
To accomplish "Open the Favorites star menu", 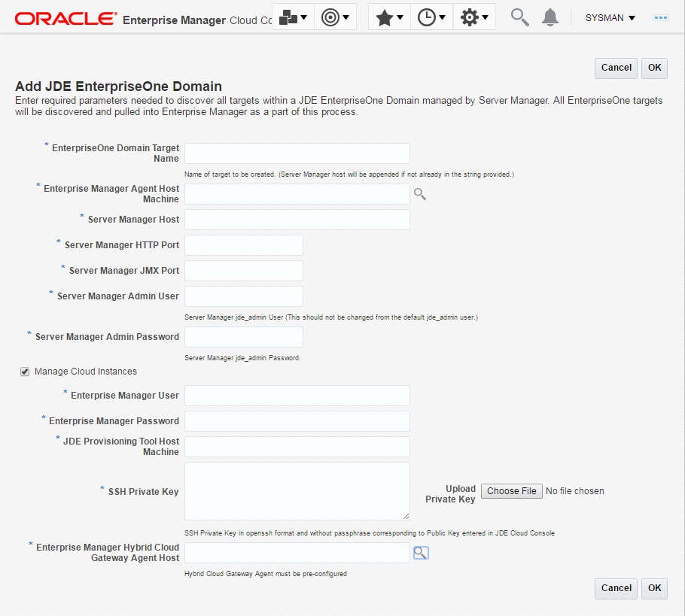I will [389, 17].
